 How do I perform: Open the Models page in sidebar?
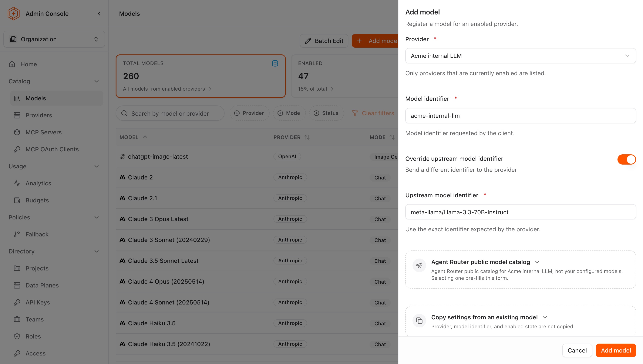[57, 98]
